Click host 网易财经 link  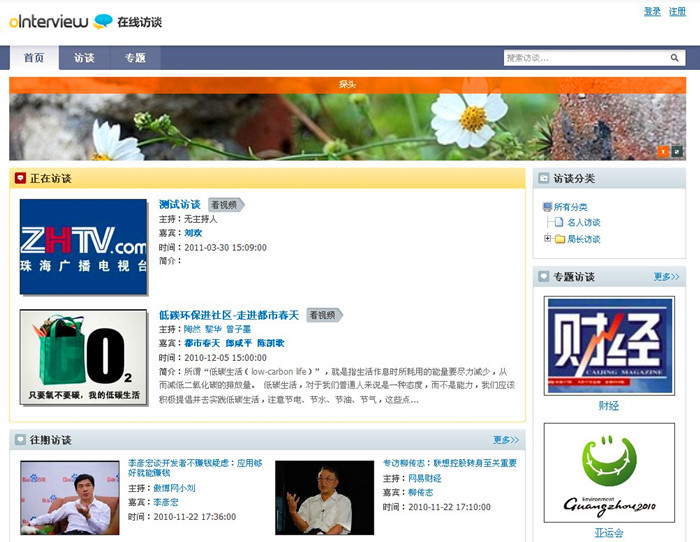point(425,478)
